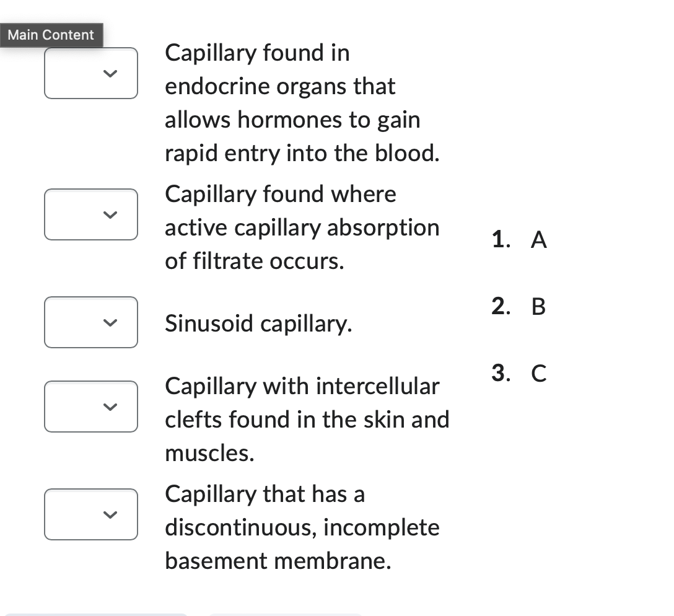Expand the dropdown for the intercellular clefts question
Image resolution: width=674 pixels, height=616 pixels.
click(90, 407)
